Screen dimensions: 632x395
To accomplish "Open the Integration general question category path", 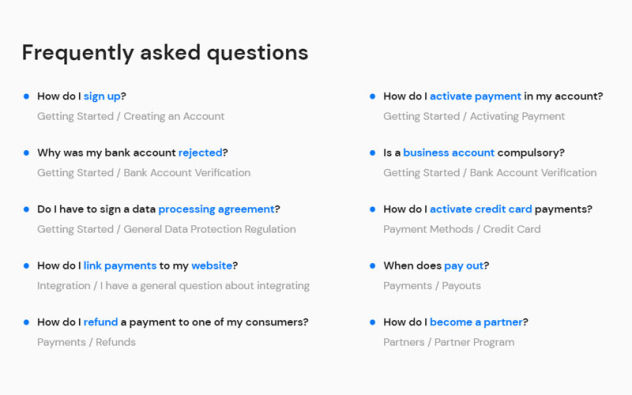I will (173, 285).
